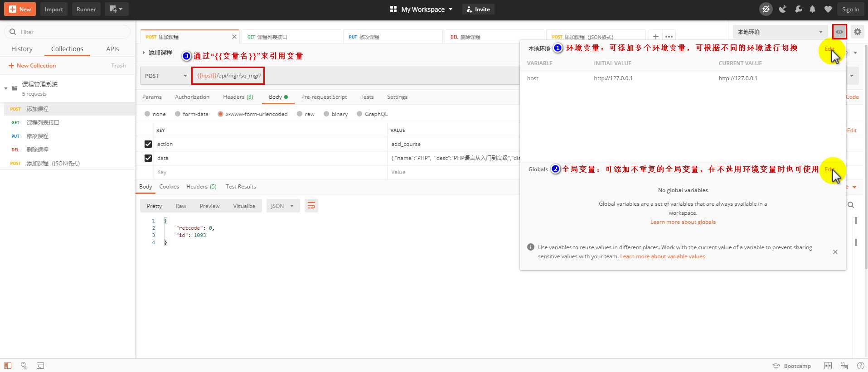
Task: Click the satellite capture requests icon
Action: pyautogui.click(x=783, y=9)
